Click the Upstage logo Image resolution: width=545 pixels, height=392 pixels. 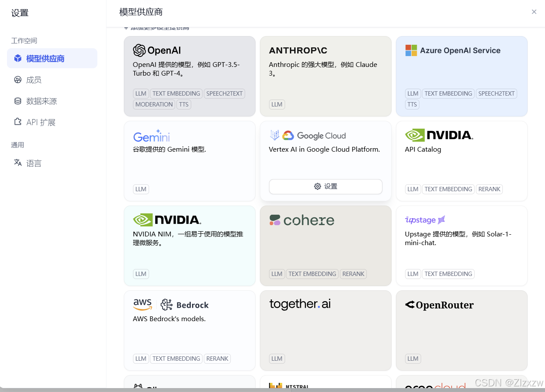pyautogui.click(x=425, y=220)
